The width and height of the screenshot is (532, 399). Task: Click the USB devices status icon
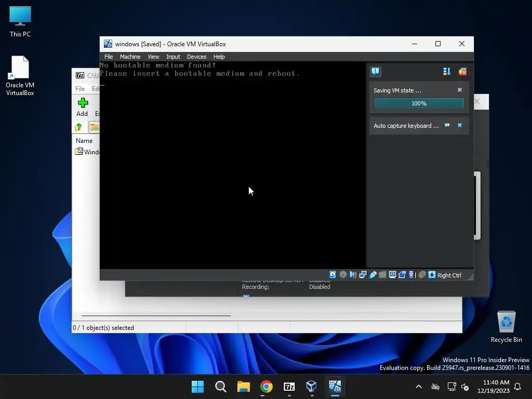coord(373,275)
